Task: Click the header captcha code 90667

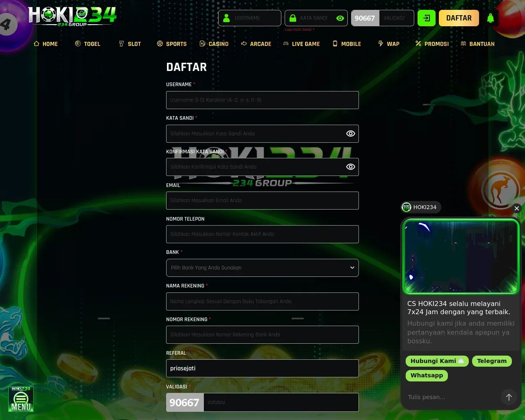Action: pos(365,18)
